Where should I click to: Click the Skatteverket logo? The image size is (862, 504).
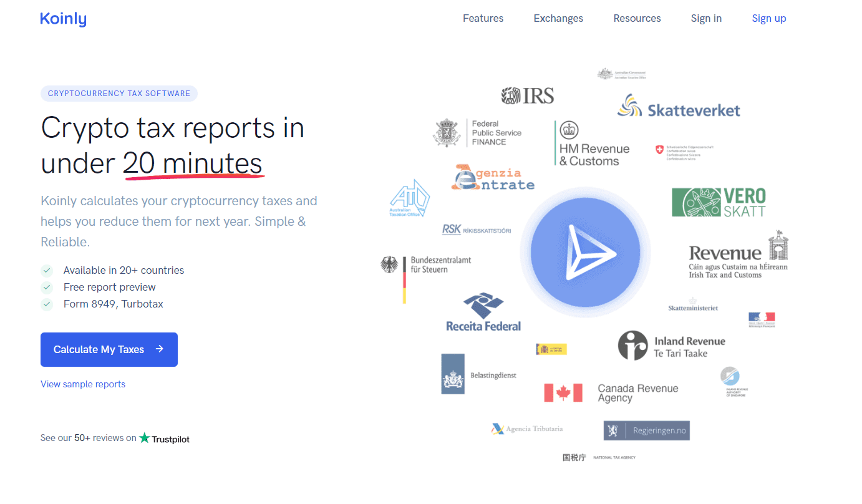[x=679, y=107]
